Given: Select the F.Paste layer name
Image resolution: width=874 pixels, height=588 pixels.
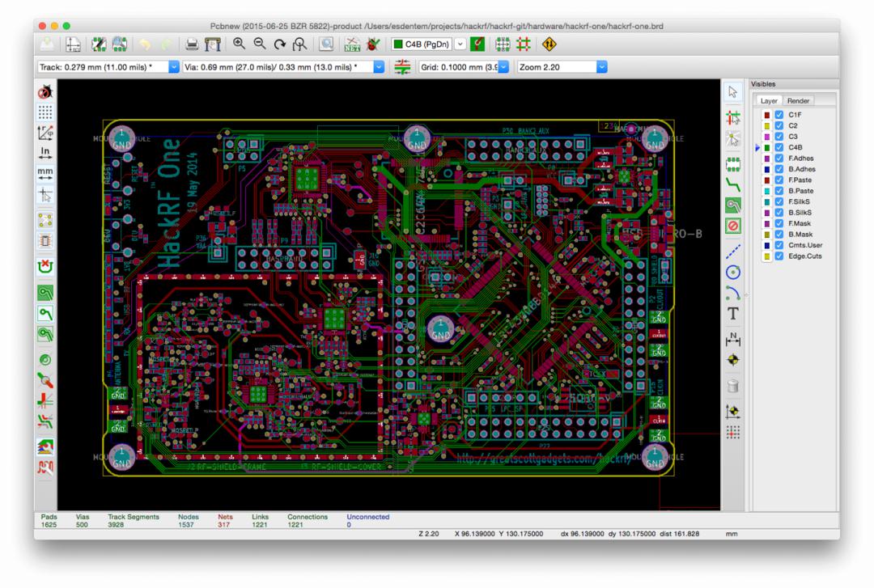Looking at the screenshot, I should [800, 180].
